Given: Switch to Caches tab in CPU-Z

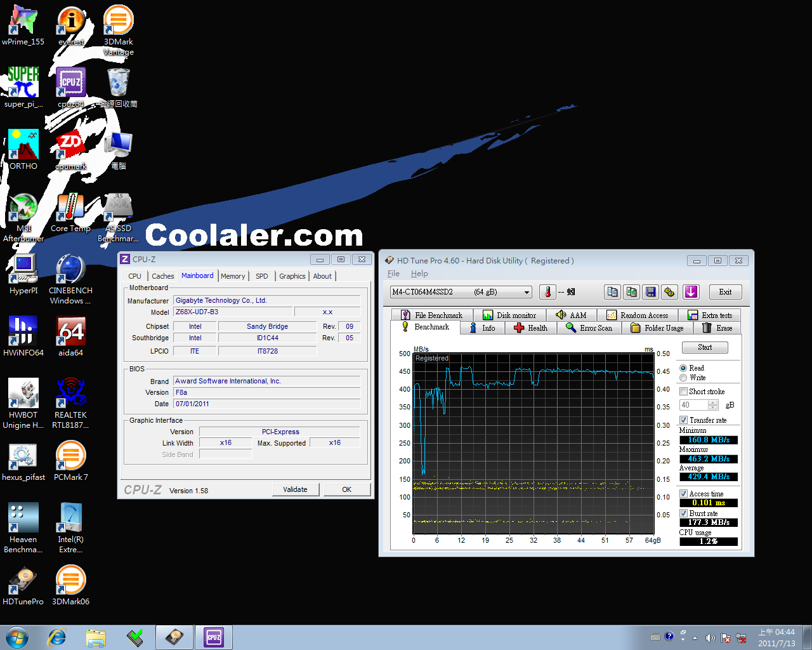Looking at the screenshot, I should click(x=163, y=276).
